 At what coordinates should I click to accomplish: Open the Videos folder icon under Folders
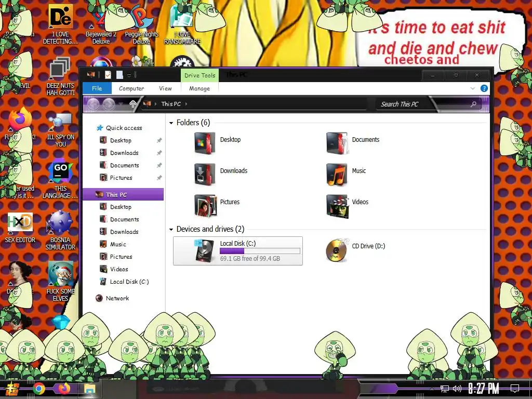[x=337, y=206]
